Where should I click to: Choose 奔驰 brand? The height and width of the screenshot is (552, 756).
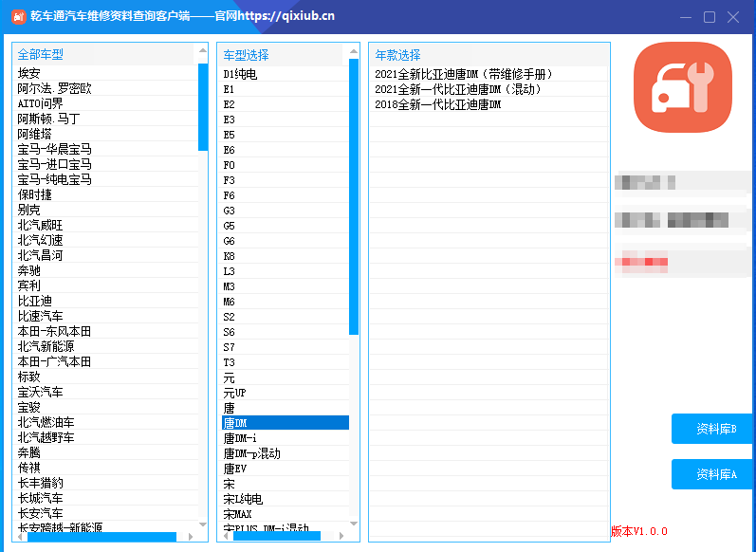pos(105,270)
